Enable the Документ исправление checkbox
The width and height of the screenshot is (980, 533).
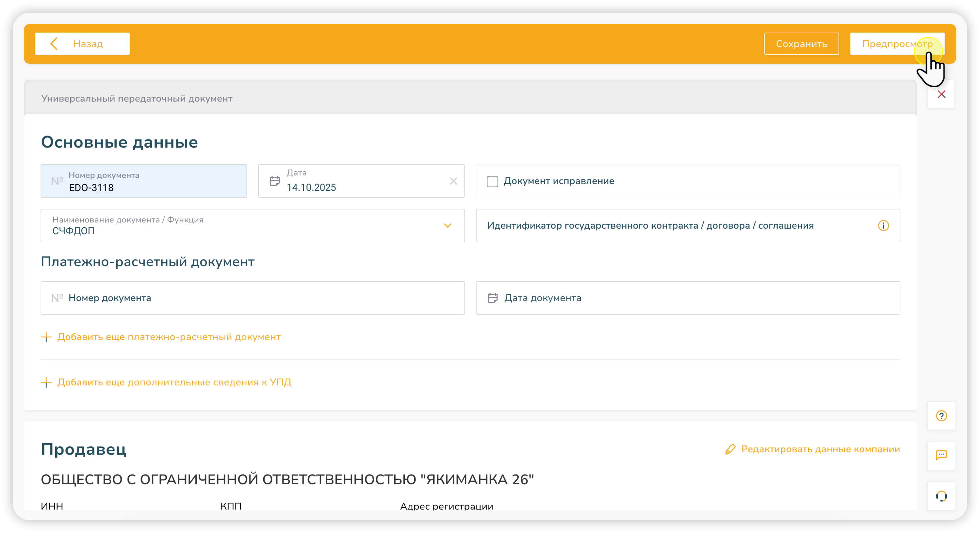[x=492, y=182]
